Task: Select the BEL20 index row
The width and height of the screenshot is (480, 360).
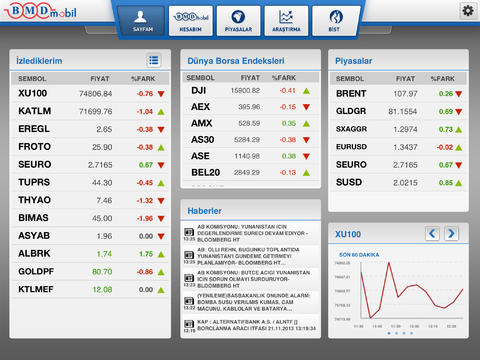Action: [x=251, y=172]
